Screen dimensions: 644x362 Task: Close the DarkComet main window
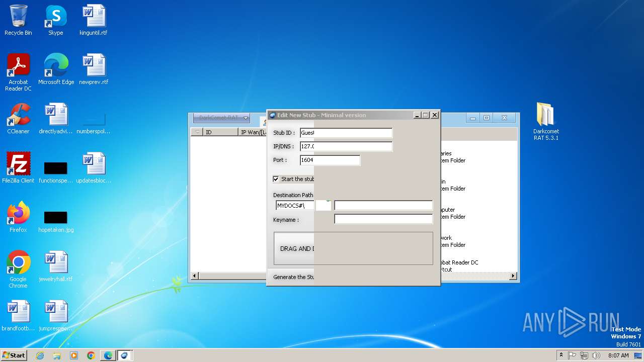pyautogui.click(x=504, y=118)
